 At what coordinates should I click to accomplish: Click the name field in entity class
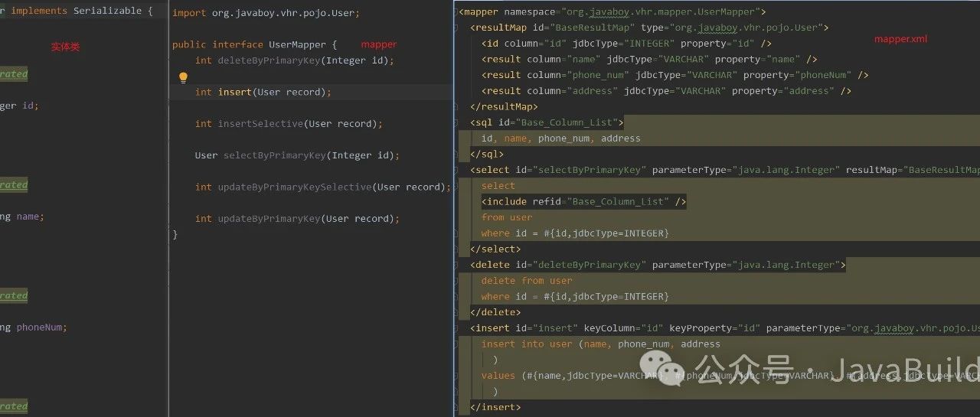click(28, 217)
